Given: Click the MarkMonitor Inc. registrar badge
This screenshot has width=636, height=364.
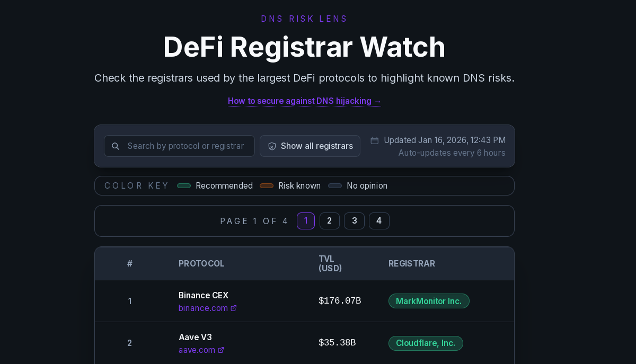Looking at the screenshot, I should click(x=429, y=301).
